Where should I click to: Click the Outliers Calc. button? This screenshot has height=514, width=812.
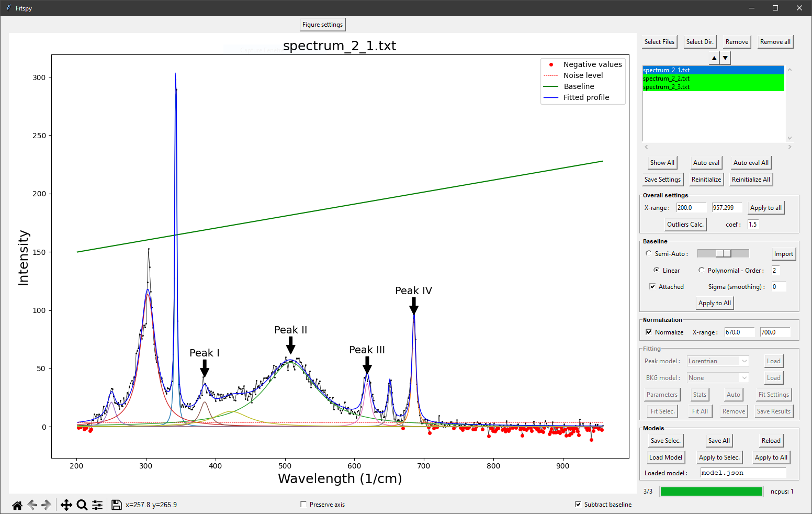(685, 224)
